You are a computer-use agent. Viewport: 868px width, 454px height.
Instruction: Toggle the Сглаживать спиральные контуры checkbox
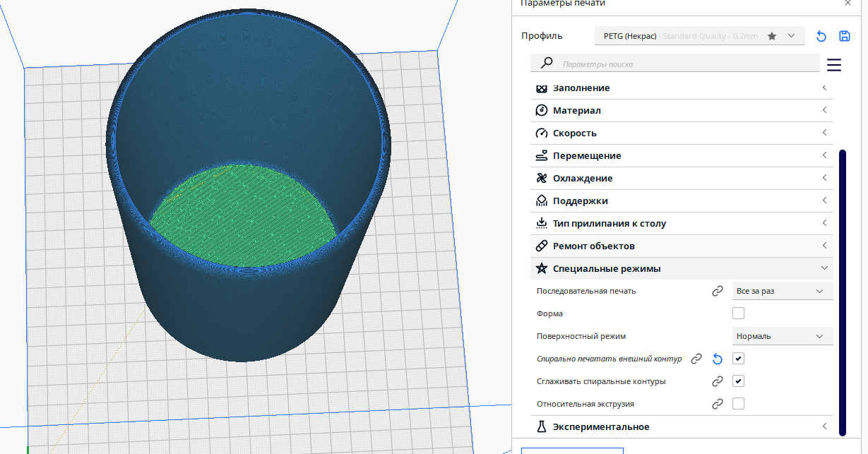pyautogui.click(x=739, y=381)
